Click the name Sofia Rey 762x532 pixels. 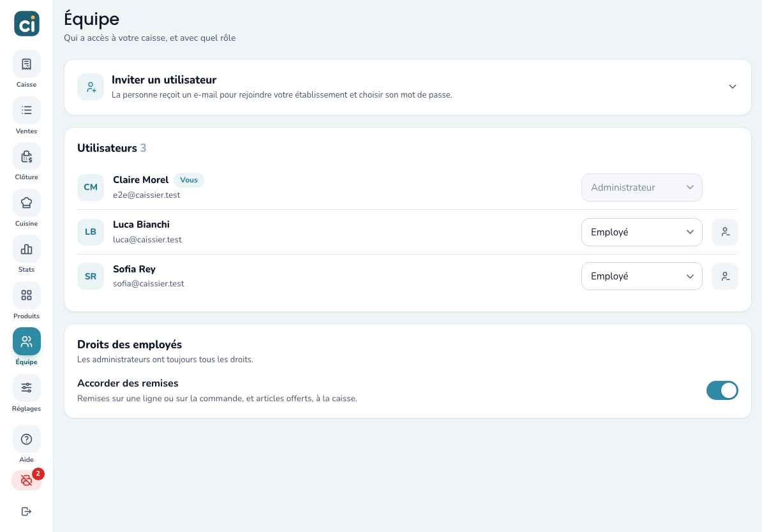point(134,269)
